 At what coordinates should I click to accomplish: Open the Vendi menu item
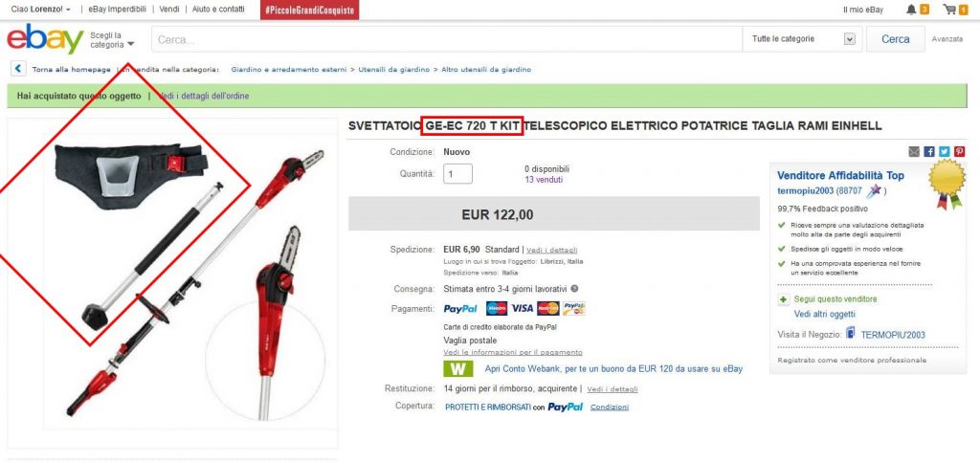(x=169, y=10)
